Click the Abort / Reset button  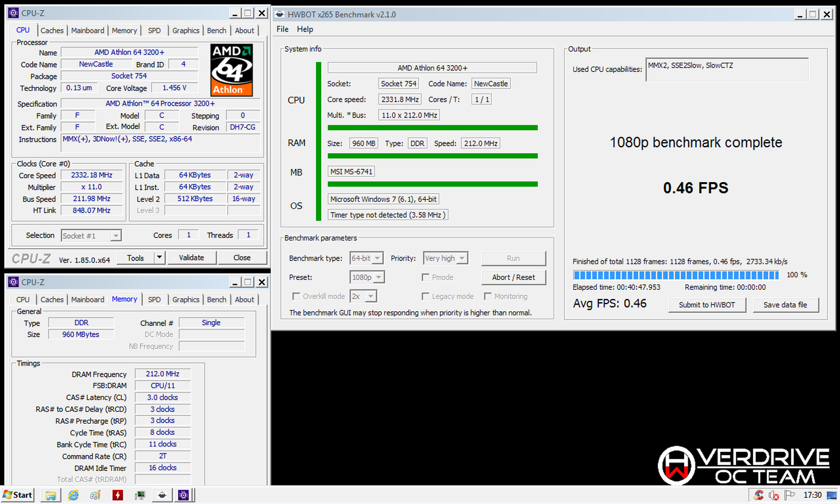(x=513, y=277)
